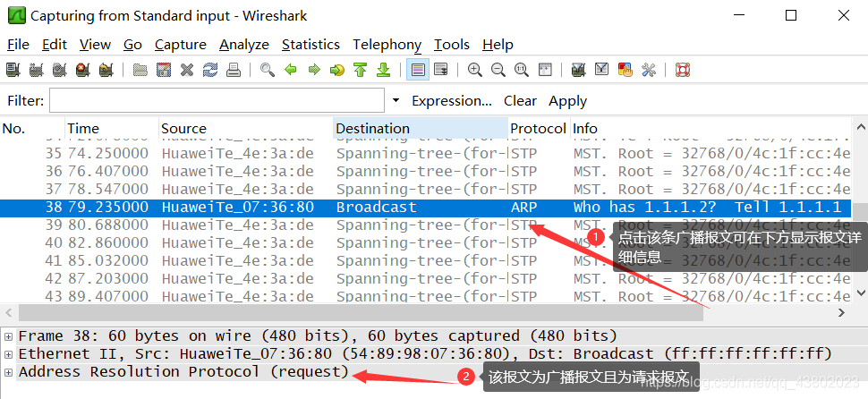Viewport: 868px width, 399px height.
Task: Close the capture file X icon
Action: point(187,70)
